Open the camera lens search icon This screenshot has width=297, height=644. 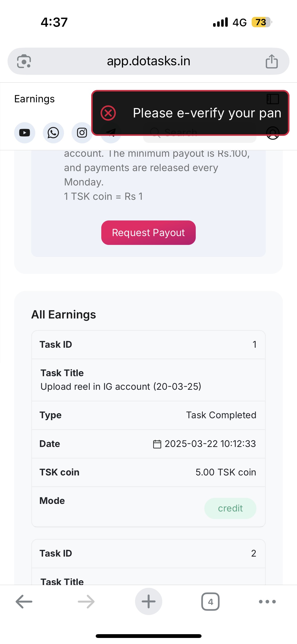coord(24,61)
